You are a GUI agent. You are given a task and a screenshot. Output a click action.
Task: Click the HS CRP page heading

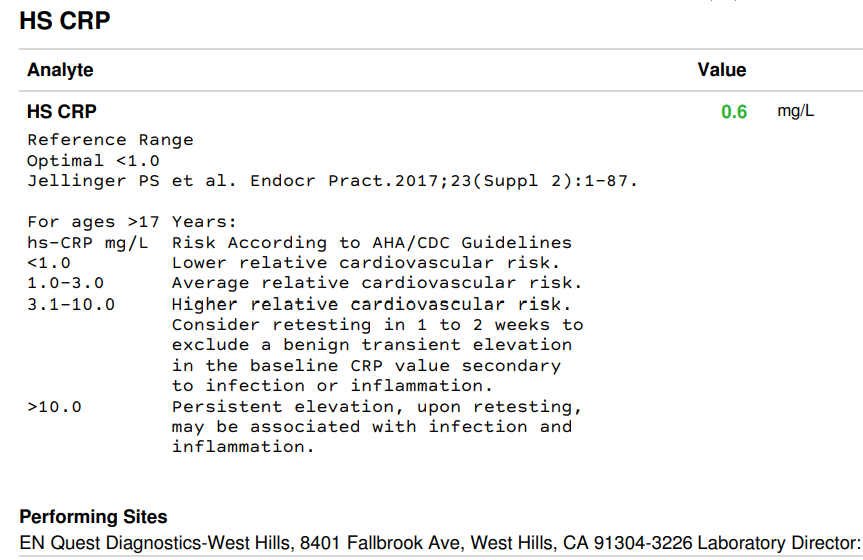pos(65,21)
